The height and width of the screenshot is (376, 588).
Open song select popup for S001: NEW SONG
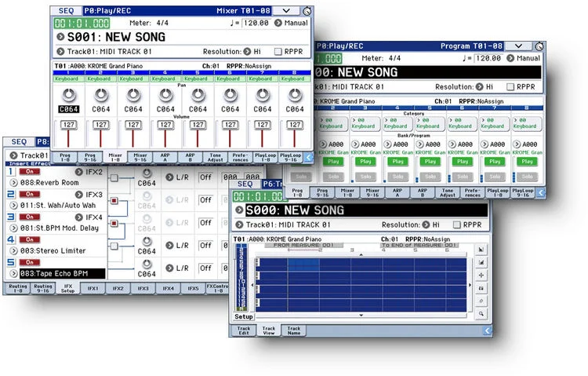click(60, 37)
